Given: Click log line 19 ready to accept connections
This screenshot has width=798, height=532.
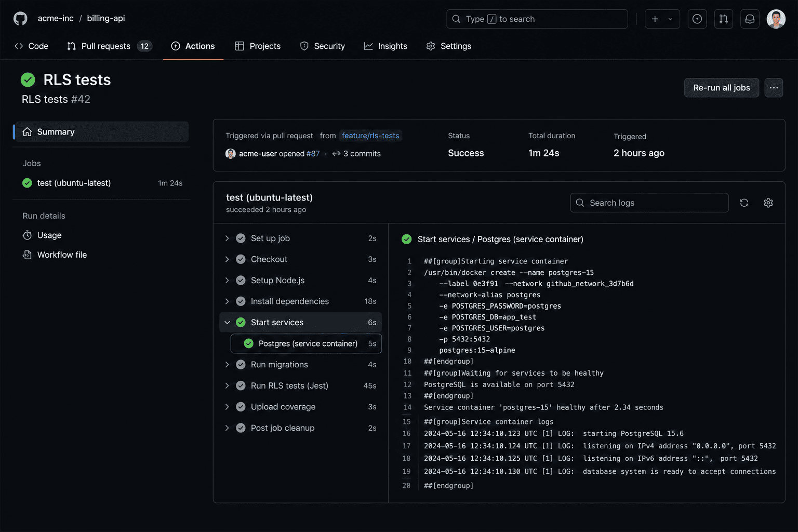Looking at the screenshot, I should pos(600,471).
